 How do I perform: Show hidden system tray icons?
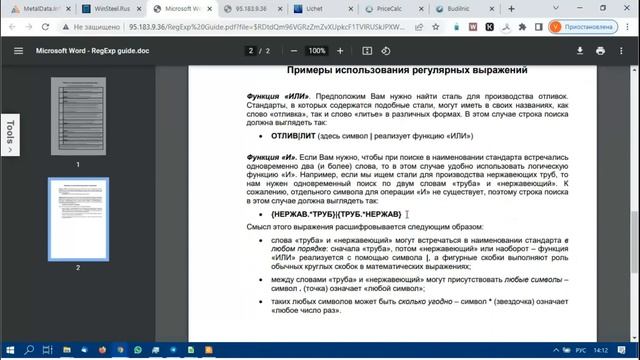(x=556, y=350)
